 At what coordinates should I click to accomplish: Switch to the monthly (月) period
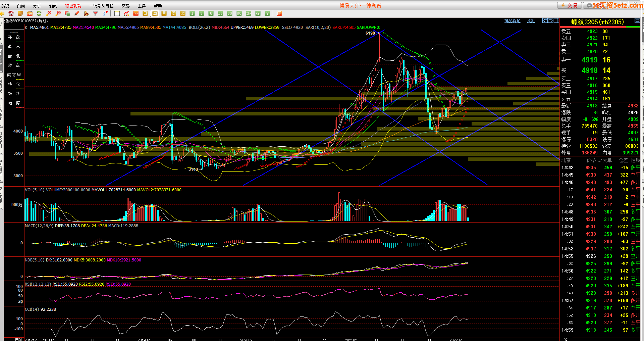tap(164, 13)
